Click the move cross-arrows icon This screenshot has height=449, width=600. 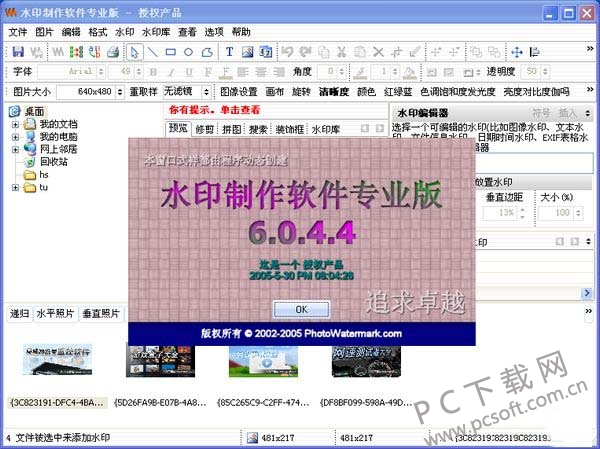pyautogui.click(x=517, y=52)
